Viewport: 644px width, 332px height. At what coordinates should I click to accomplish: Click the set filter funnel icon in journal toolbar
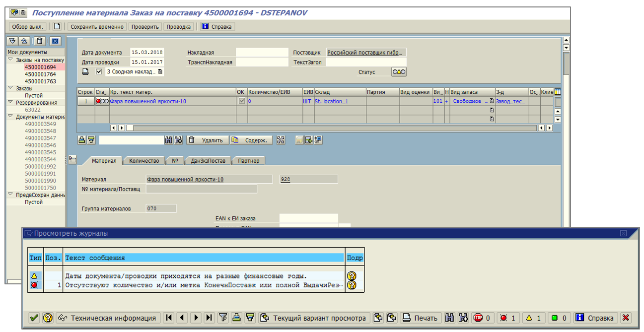(x=223, y=318)
